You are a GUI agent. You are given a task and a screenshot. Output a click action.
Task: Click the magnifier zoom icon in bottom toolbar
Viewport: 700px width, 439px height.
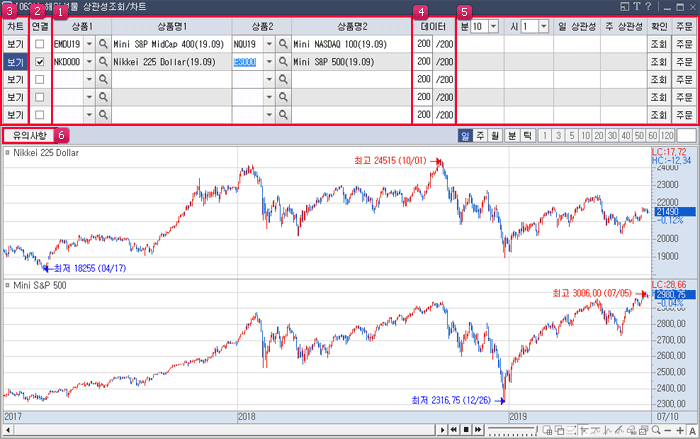coord(656,430)
